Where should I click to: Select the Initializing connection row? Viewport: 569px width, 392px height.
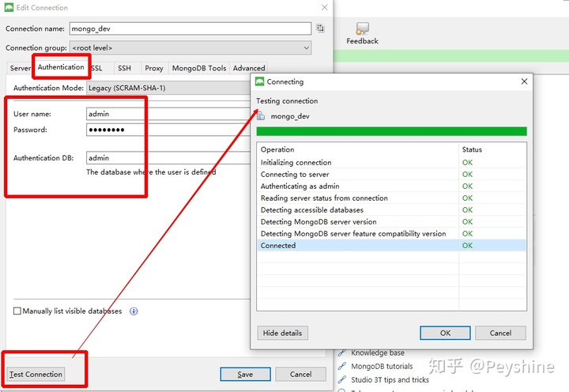click(391, 162)
